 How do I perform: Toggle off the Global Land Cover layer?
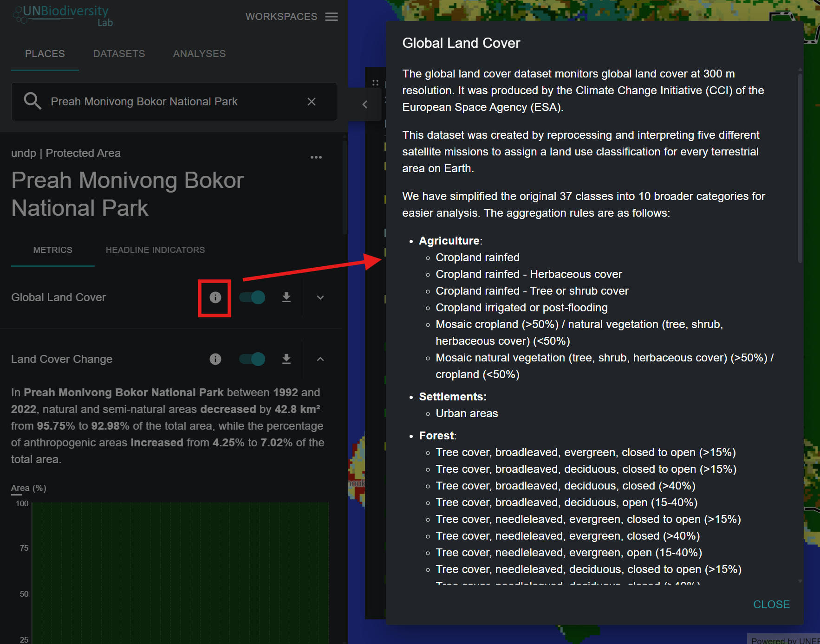tap(252, 297)
